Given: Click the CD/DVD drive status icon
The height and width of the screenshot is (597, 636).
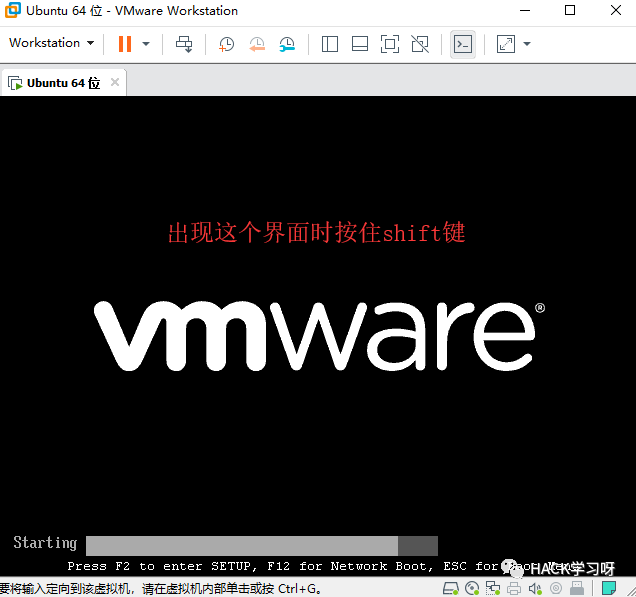Looking at the screenshot, I should pyautogui.click(x=472, y=588).
